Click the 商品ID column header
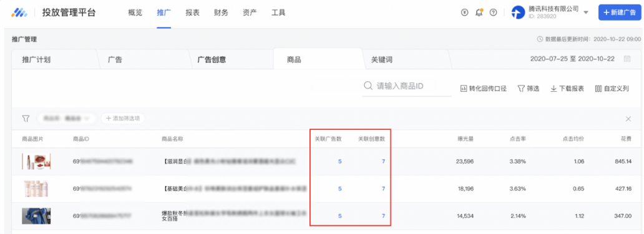 [81, 139]
